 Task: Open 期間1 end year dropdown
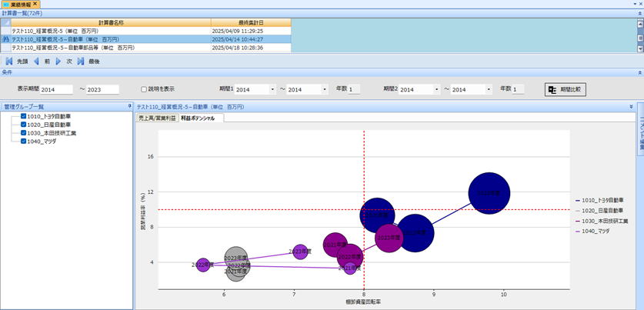(x=325, y=89)
